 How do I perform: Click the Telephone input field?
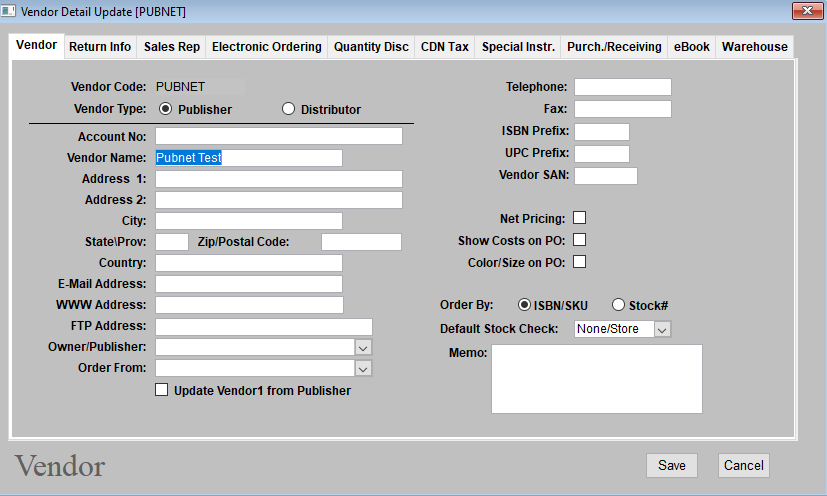[x=622, y=87]
